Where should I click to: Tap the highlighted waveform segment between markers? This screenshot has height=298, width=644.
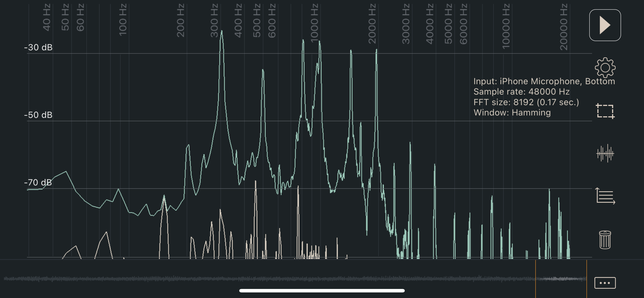coord(561,279)
